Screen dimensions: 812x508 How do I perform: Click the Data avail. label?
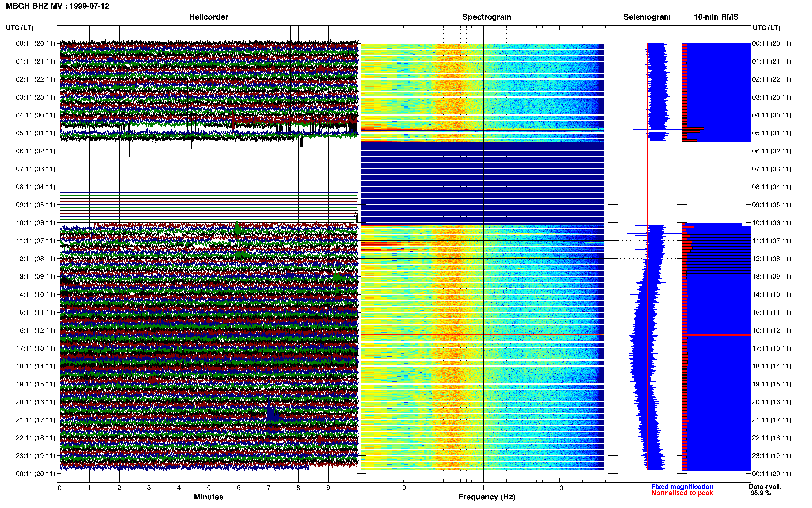coord(765,486)
